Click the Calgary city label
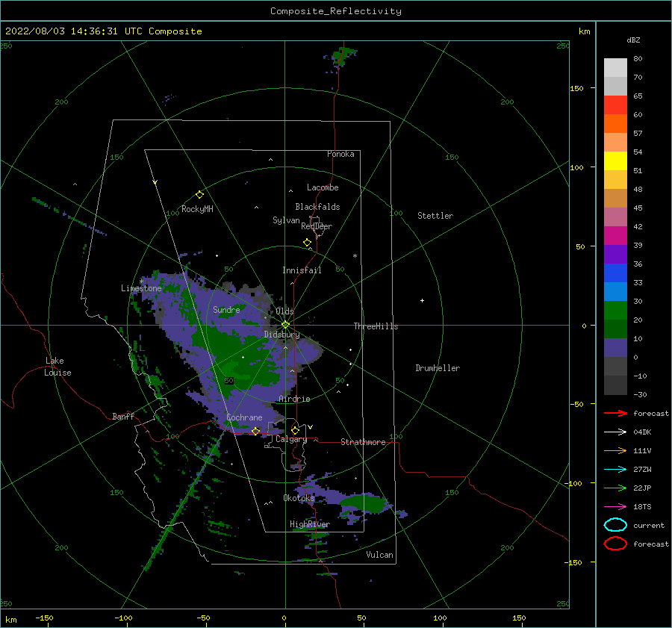 pos(291,439)
